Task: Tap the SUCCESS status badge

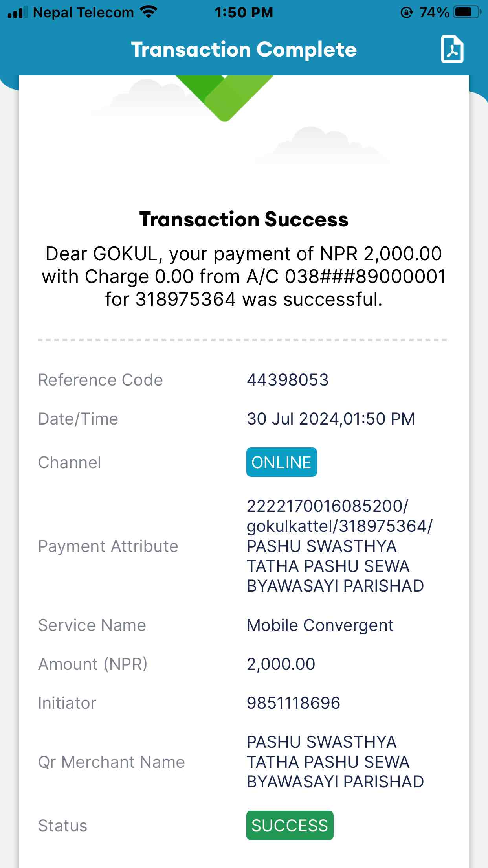Action: (x=290, y=825)
